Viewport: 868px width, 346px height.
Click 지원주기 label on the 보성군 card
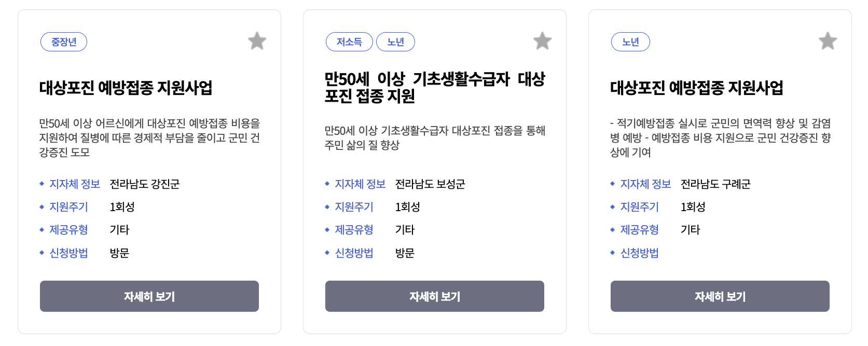(354, 207)
